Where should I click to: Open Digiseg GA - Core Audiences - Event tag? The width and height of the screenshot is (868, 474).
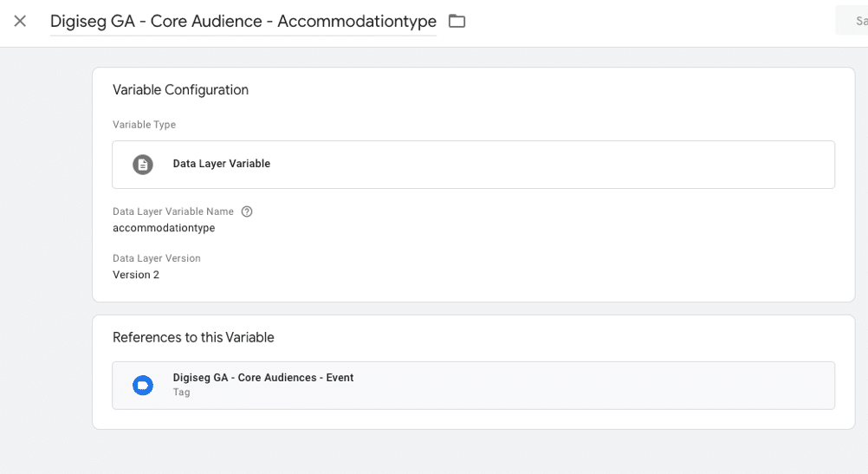473,386
